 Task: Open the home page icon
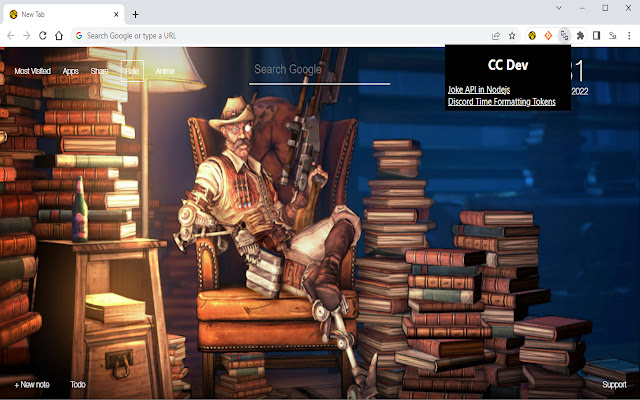(x=59, y=36)
